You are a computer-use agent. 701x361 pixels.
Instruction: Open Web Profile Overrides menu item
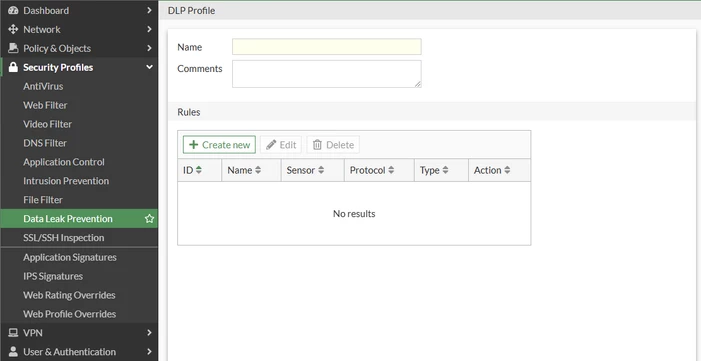pos(79,314)
